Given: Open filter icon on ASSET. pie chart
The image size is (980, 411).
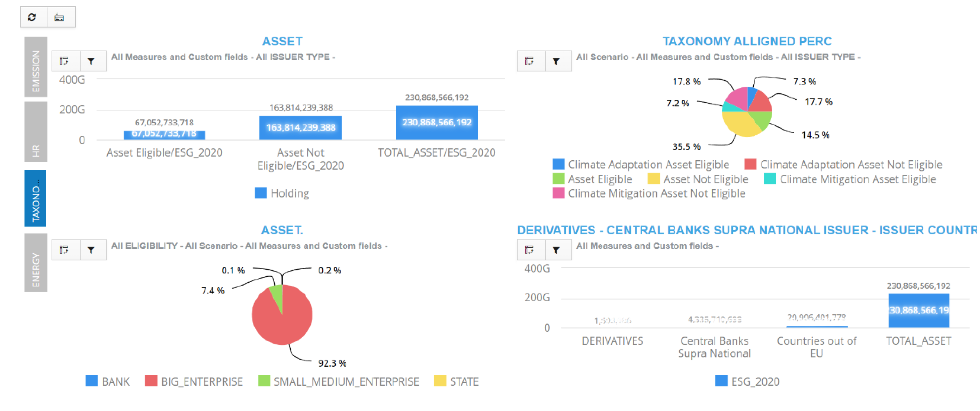Looking at the screenshot, I should pos(91,250).
